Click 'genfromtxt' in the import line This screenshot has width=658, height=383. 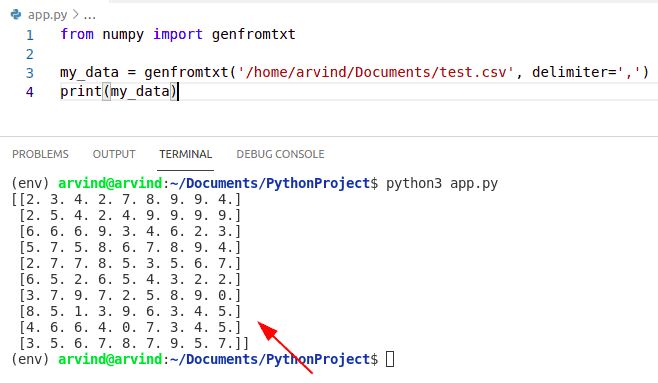click(253, 34)
